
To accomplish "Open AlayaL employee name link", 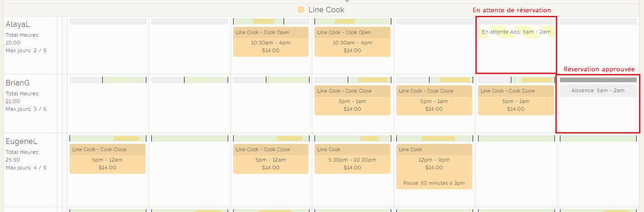I will 18,25.
